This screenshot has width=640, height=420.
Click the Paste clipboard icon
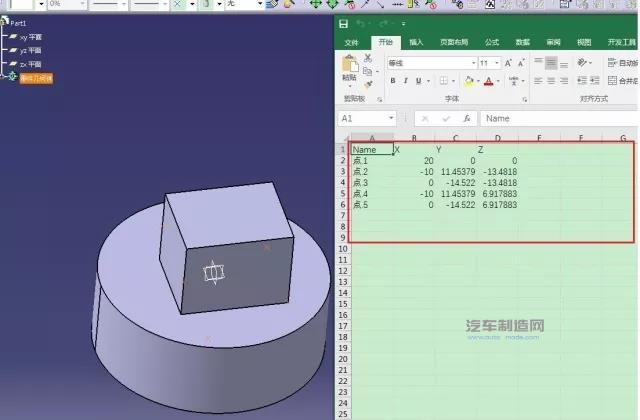350,63
